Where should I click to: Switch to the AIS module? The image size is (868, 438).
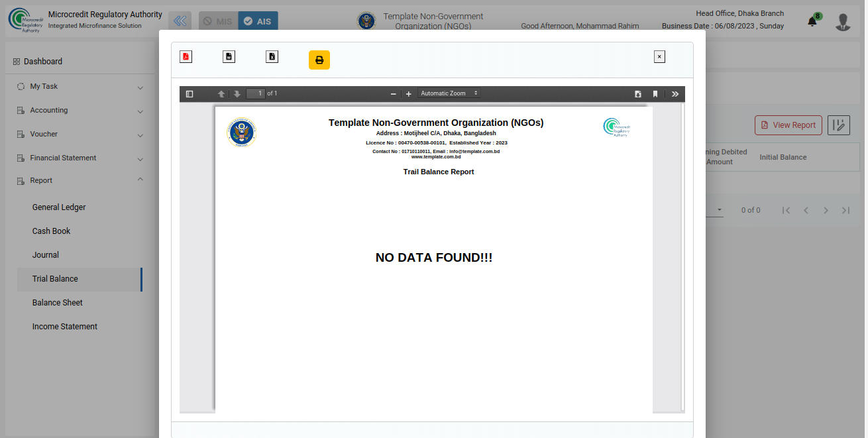pyautogui.click(x=258, y=21)
